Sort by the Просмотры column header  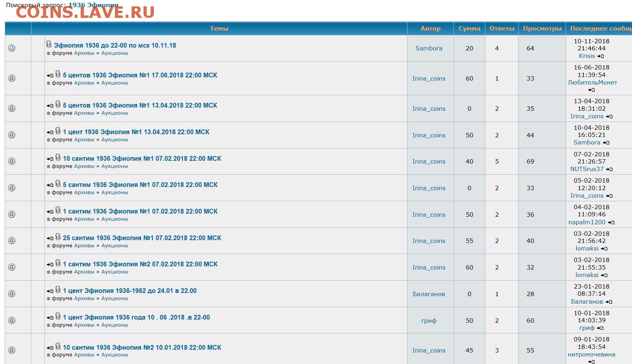tap(542, 29)
